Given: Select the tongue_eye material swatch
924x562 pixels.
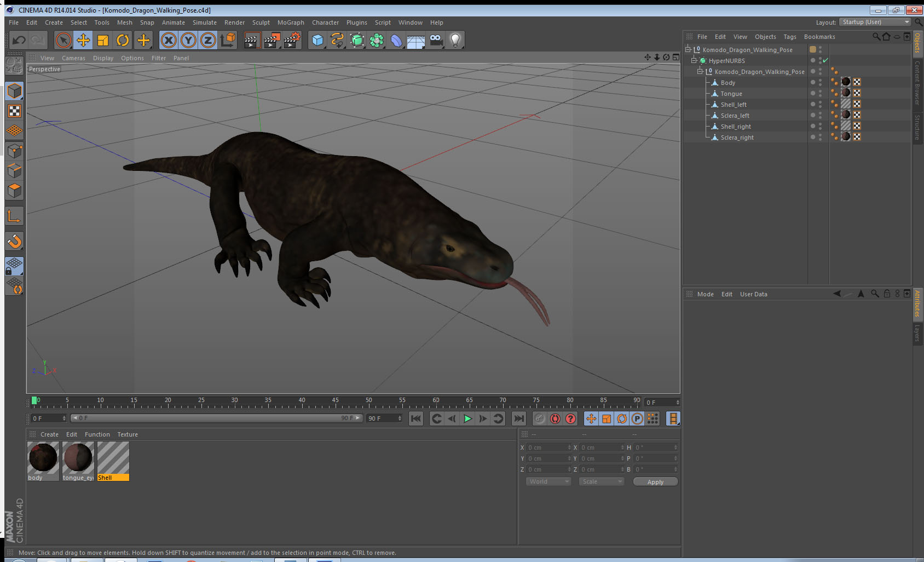Looking at the screenshot, I should (78, 458).
